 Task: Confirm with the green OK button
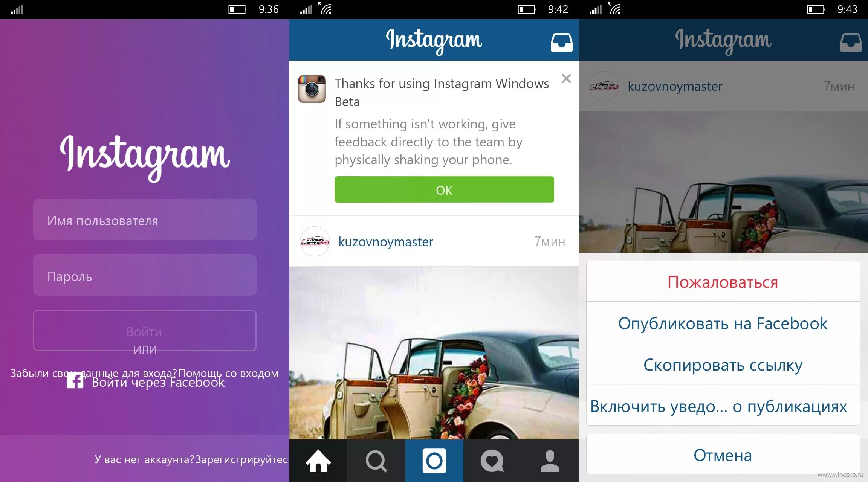[444, 189]
